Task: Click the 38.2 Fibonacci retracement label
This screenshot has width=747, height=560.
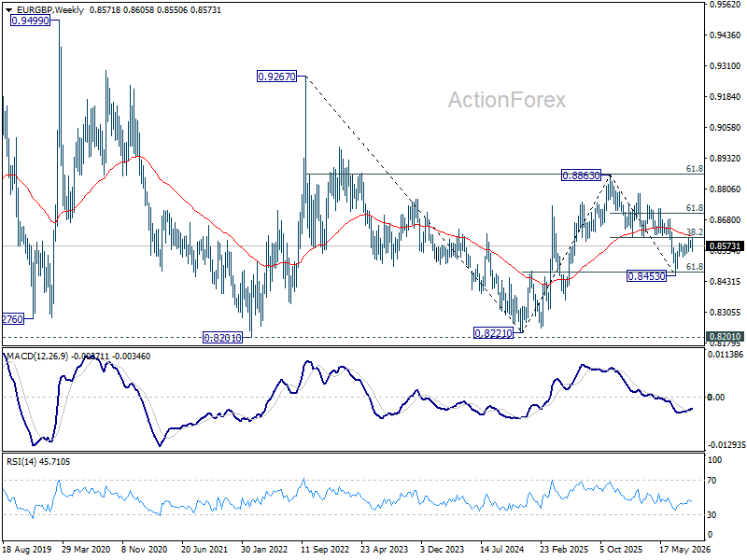Action: tap(694, 231)
